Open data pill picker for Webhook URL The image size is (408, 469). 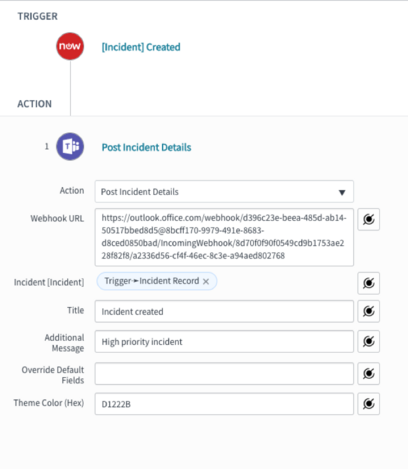click(x=369, y=219)
